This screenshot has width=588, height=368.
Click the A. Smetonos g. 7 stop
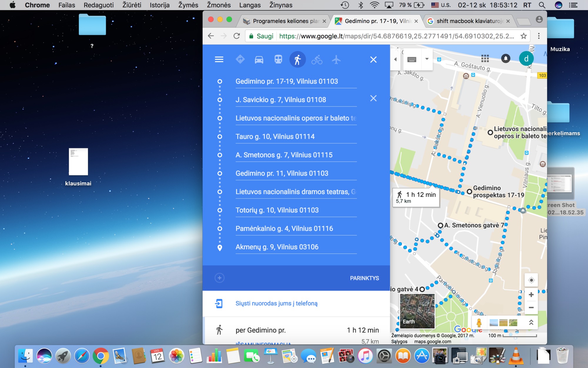(x=296, y=155)
